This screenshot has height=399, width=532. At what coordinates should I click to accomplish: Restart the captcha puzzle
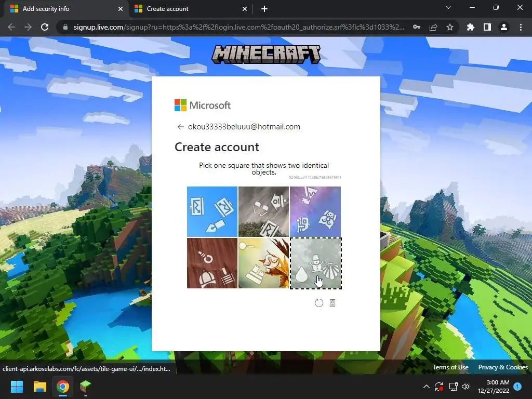tap(319, 303)
